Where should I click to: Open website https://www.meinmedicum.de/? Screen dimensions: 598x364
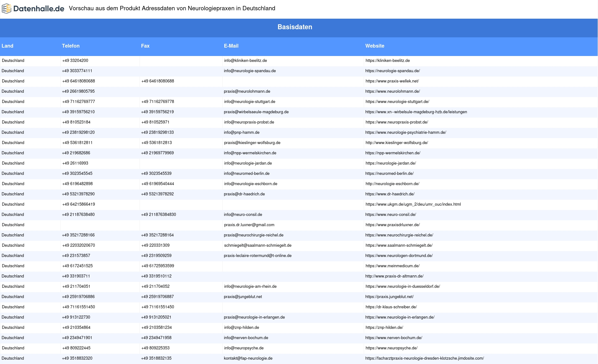tap(392, 266)
